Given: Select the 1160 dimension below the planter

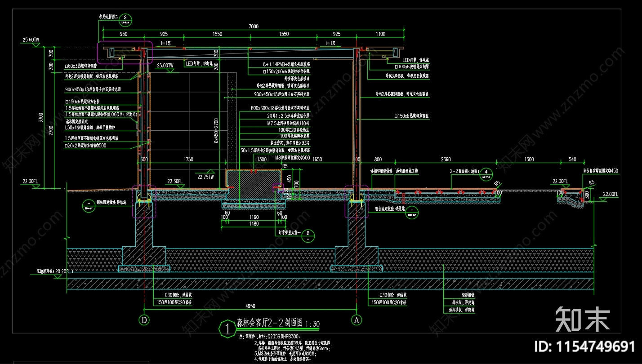Looking at the screenshot, I should pos(254,217).
